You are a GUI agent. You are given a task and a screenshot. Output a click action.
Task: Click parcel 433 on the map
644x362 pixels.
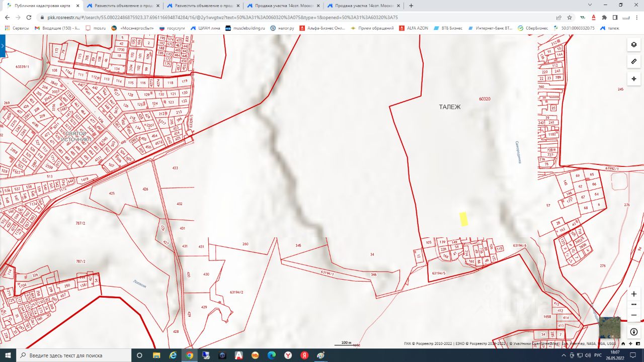[x=175, y=167]
